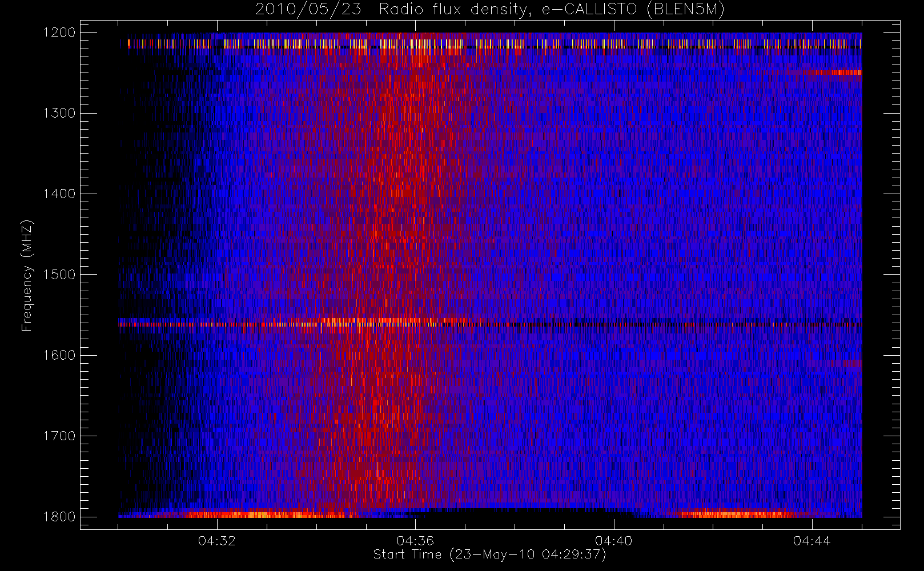924x571 pixels.
Task: Click the 04:40 time axis label
Action: pyautogui.click(x=614, y=541)
